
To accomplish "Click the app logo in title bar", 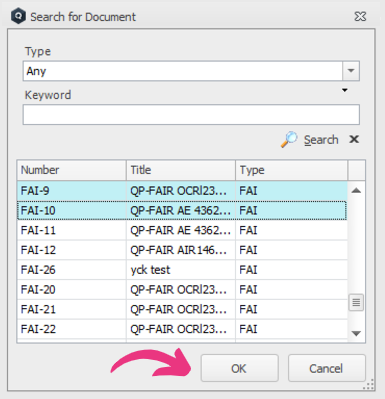I will click(x=18, y=16).
